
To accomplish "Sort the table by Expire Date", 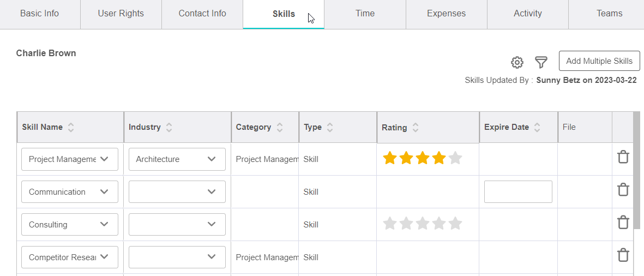I will [537, 127].
